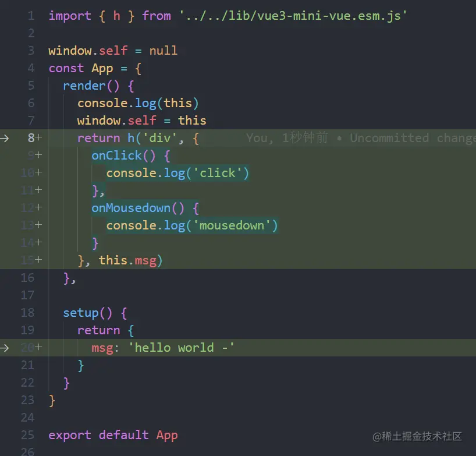Click the plus marker on line 10

[x=38, y=172]
